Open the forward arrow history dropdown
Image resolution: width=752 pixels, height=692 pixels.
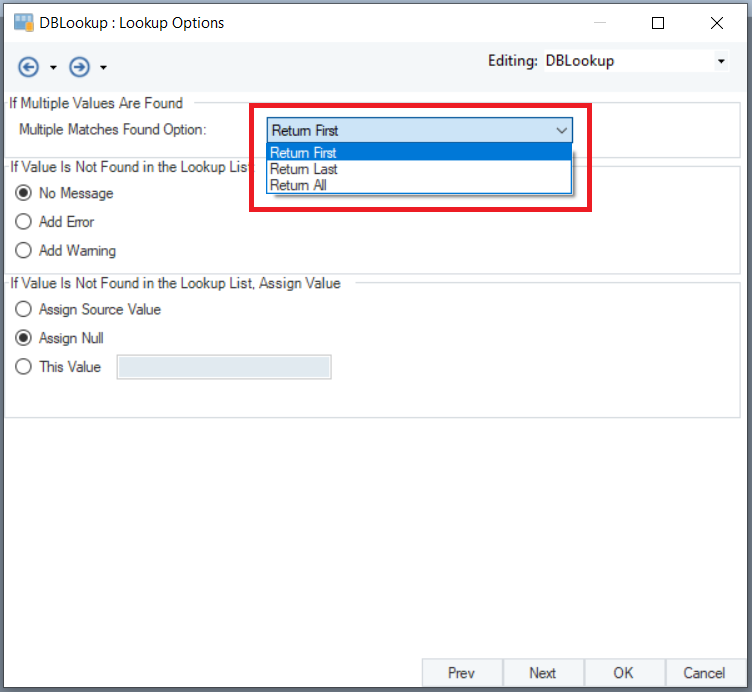tap(103, 68)
